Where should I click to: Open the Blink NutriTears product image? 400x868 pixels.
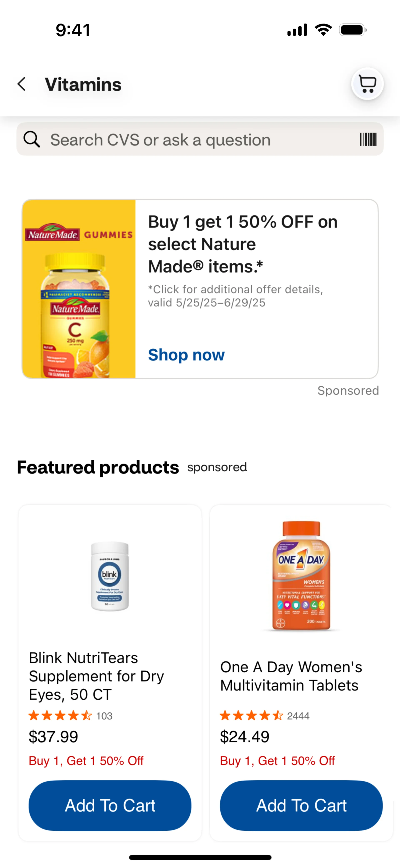click(110, 576)
